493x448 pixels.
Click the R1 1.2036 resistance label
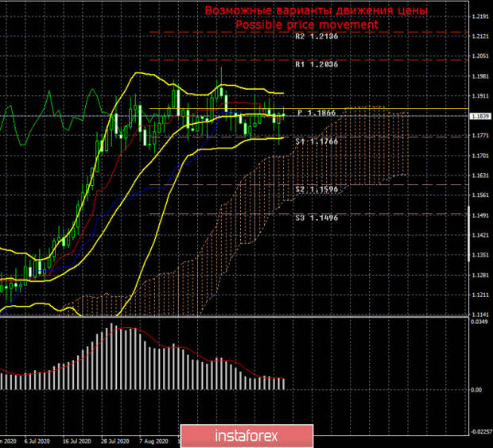pyautogui.click(x=316, y=64)
